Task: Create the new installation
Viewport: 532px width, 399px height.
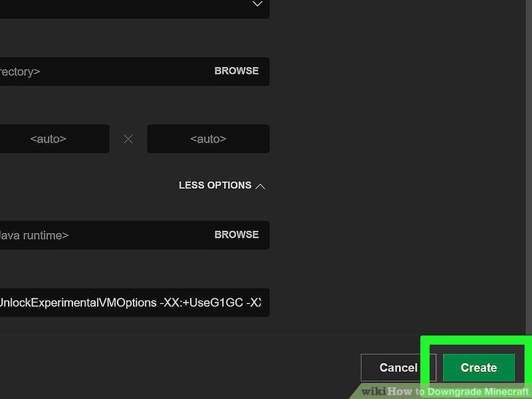Action: pos(479,368)
